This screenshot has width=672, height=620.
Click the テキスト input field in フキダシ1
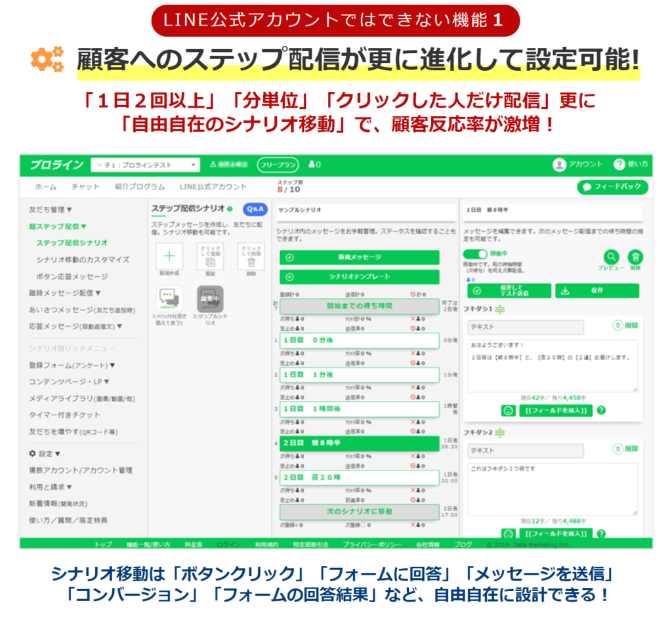tap(525, 327)
